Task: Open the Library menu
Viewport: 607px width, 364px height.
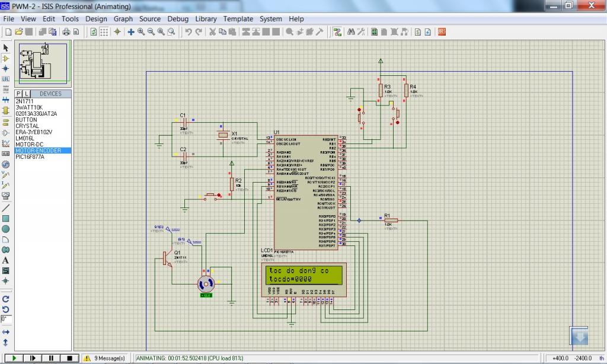Action: (x=206, y=19)
